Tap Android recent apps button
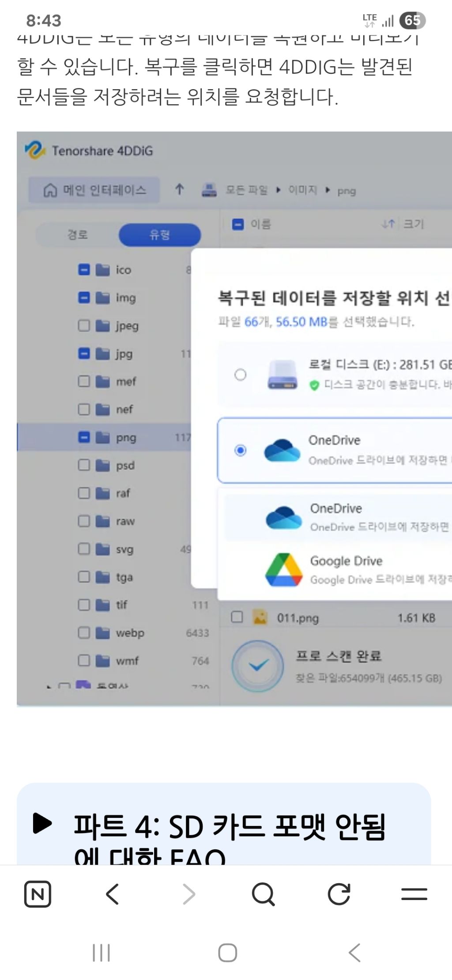The height and width of the screenshot is (980, 452). pyautogui.click(x=101, y=953)
